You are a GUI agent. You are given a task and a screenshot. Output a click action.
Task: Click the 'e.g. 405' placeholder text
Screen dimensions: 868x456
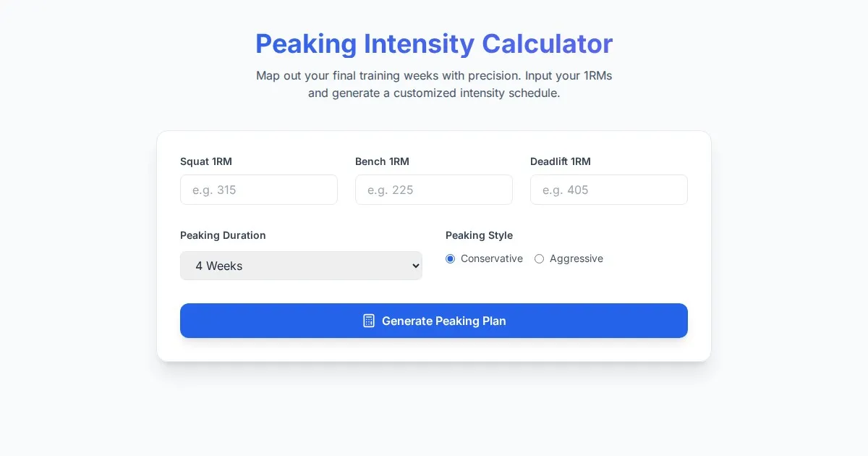click(566, 190)
